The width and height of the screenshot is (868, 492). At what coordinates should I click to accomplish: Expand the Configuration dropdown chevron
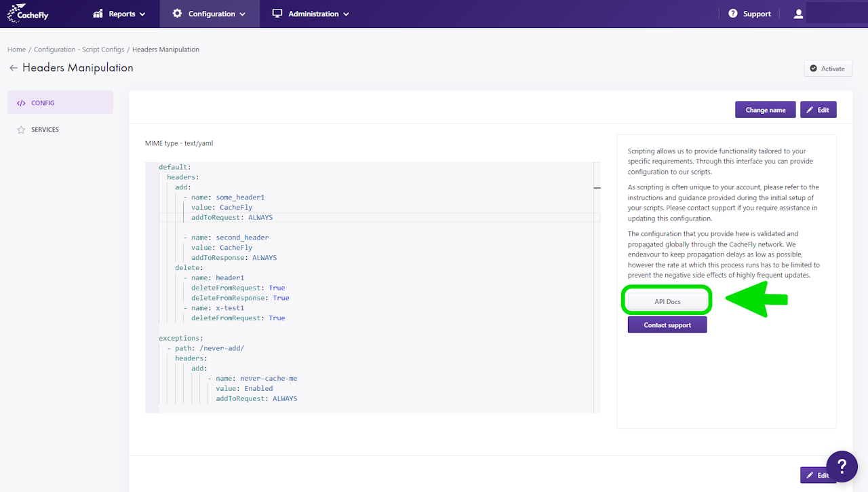242,14
